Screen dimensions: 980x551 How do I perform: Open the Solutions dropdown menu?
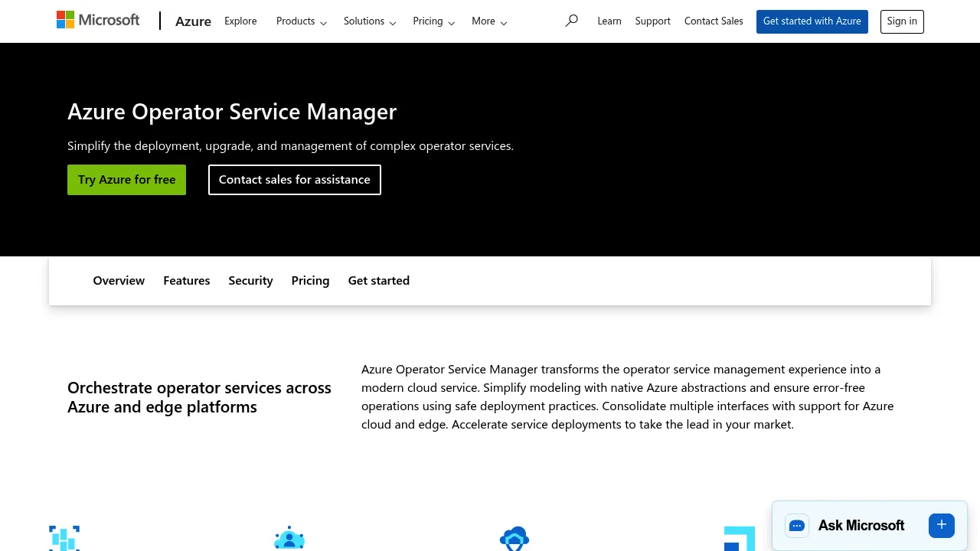pos(370,21)
